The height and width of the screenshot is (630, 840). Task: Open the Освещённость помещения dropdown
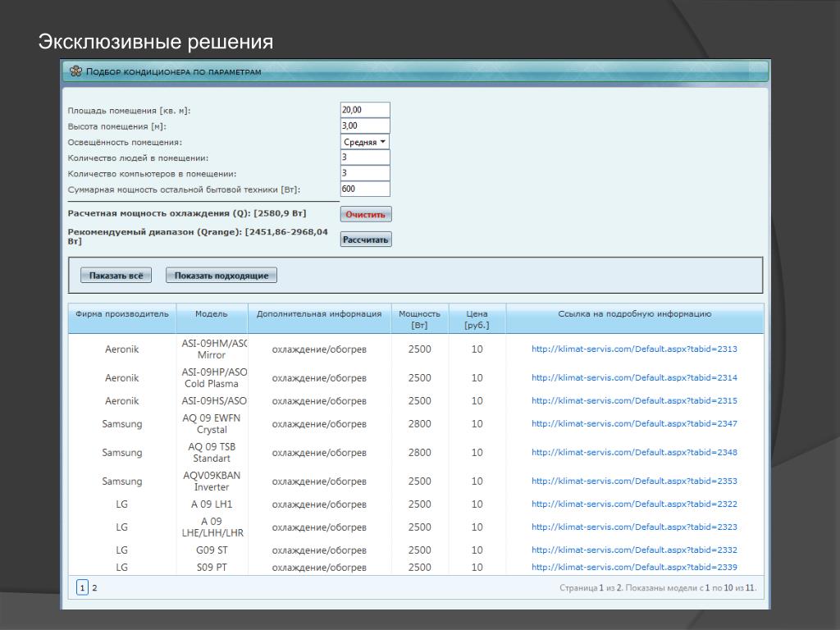(x=365, y=142)
